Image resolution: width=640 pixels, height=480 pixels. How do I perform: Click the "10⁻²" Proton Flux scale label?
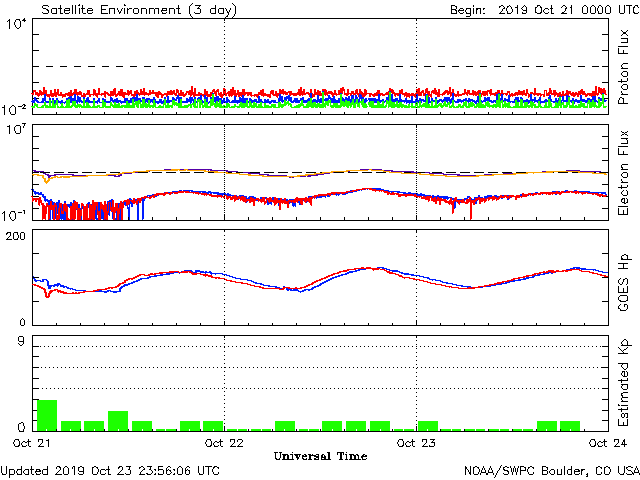[14, 109]
